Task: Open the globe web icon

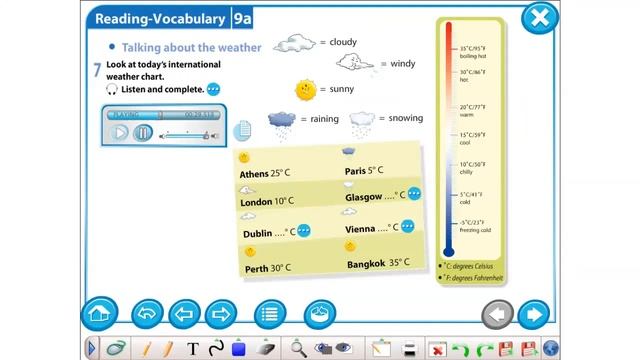Action: (x=551, y=349)
